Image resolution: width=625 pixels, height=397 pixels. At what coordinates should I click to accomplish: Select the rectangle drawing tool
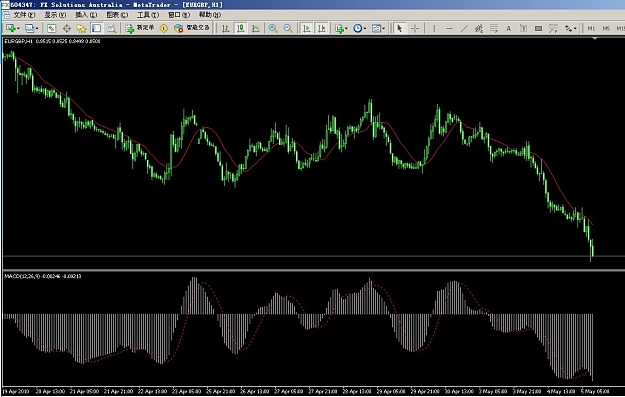tap(539, 28)
